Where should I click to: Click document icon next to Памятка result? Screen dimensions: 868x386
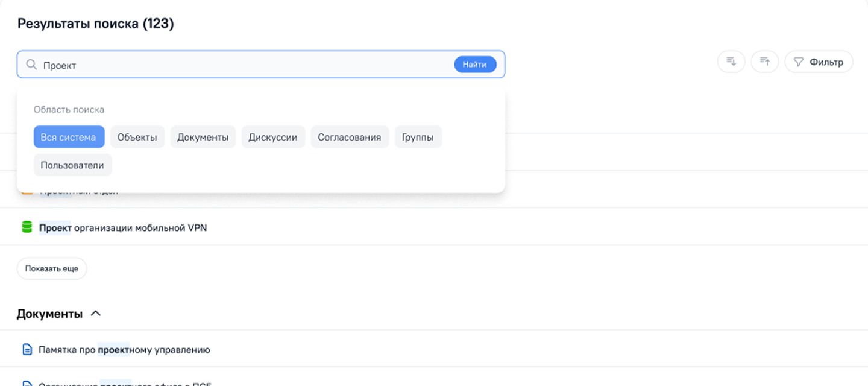[x=27, y=349]
